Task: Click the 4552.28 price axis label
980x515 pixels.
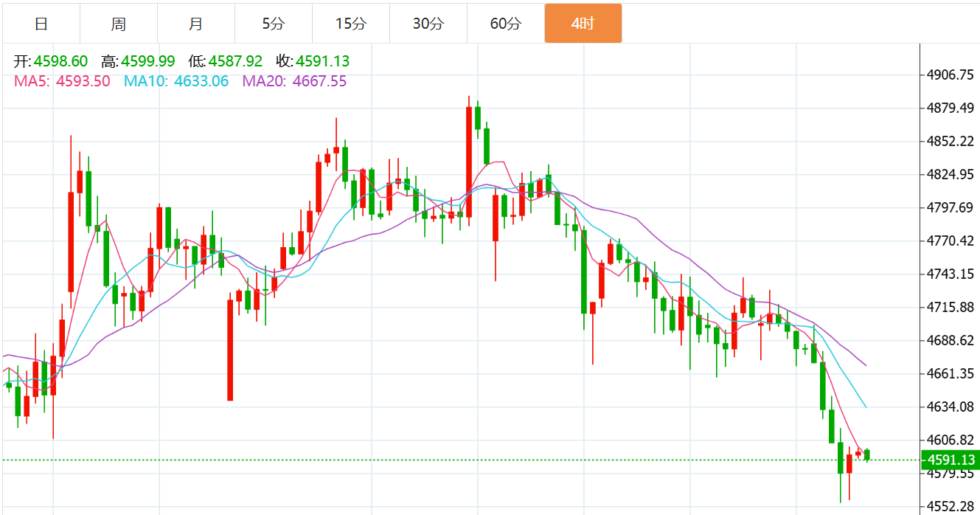Action: tap(951, 506)
